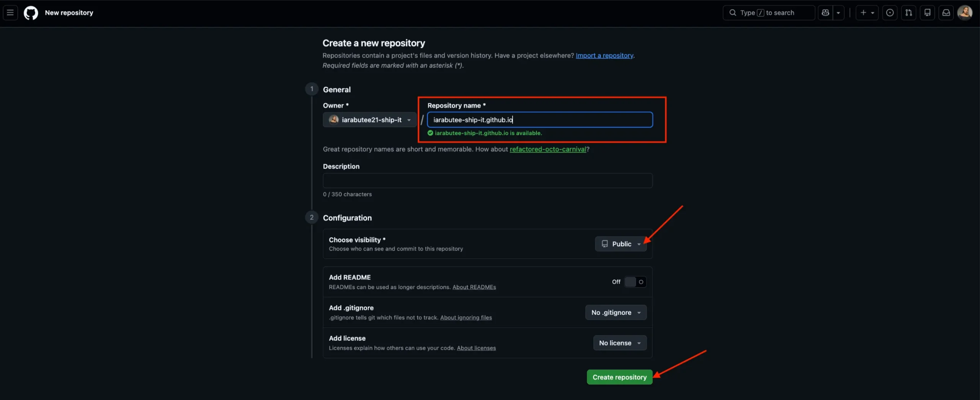The image size is (980, 400).
Task: Click the owner avatar in Owner field
Action: pyautogui.click(x=334, y=120)
